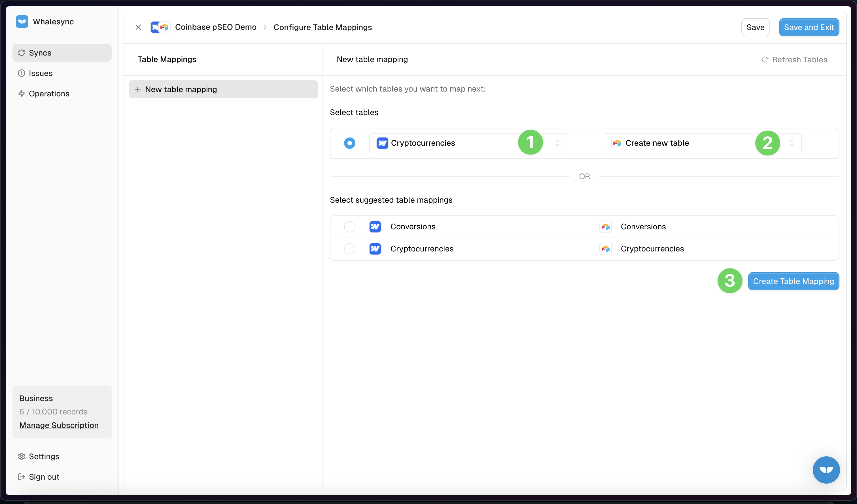Screen dimensions: 857x504
Task: Open Settings in the sidebar
Action: (x=44, y=456)
